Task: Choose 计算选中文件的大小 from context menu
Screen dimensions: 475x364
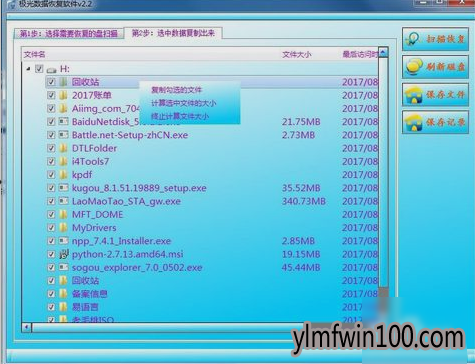Action: coord(184,103)
